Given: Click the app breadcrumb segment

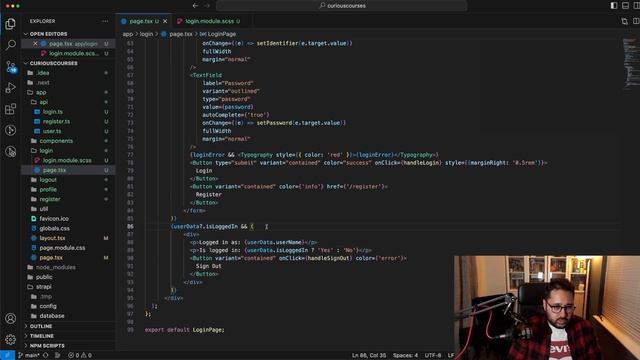Looking at the screenshot, I should click(128, 34).
